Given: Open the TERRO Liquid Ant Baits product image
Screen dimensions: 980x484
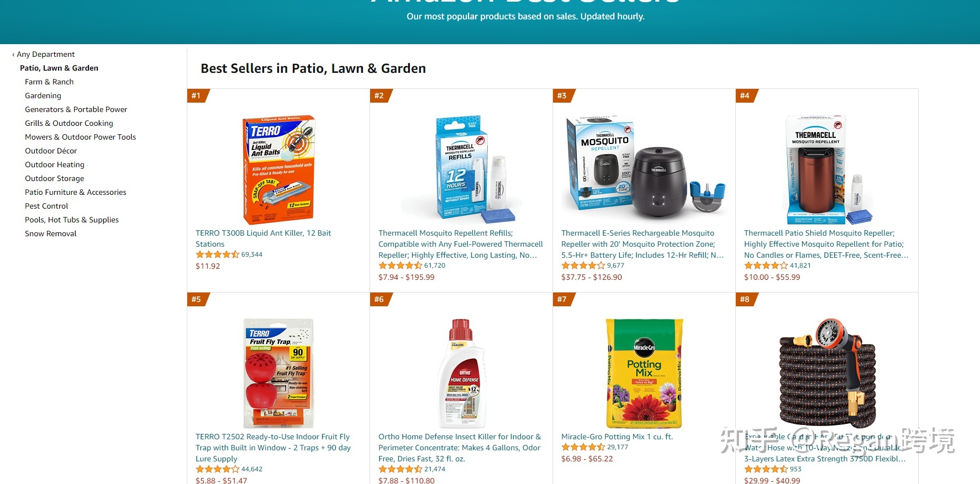Looking at the screenshot, I should (x=278, y=169).
